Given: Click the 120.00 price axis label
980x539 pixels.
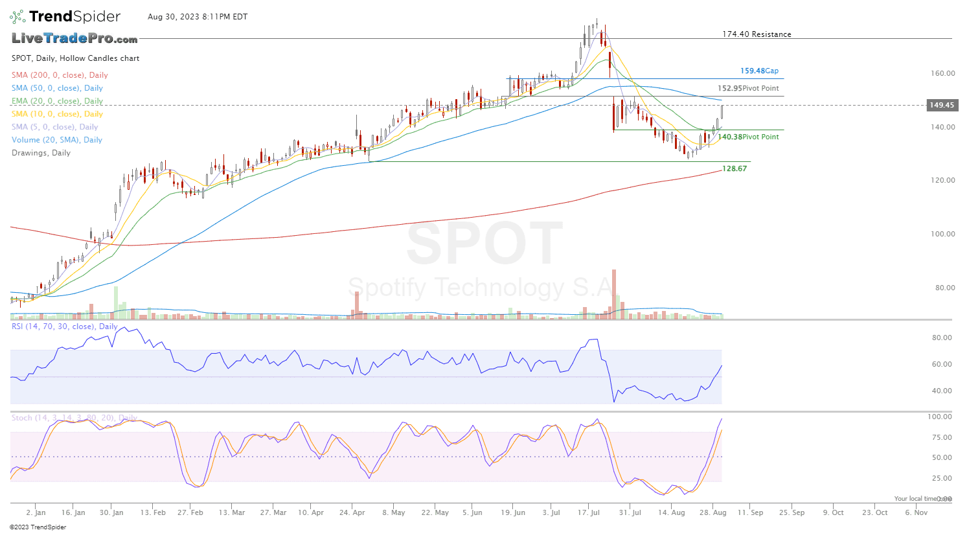Looking at the screenshot, I should point(942,180).
